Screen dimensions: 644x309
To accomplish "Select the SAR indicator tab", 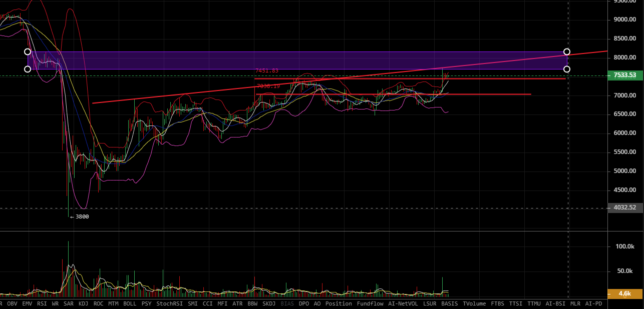I will tap(69, 303).
